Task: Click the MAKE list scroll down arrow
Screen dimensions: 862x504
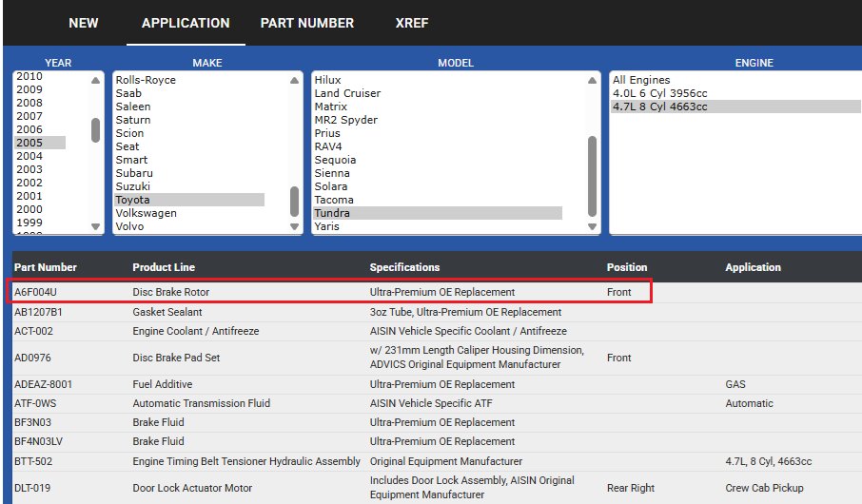Action: pyautogui.click(x=295, y=226)
